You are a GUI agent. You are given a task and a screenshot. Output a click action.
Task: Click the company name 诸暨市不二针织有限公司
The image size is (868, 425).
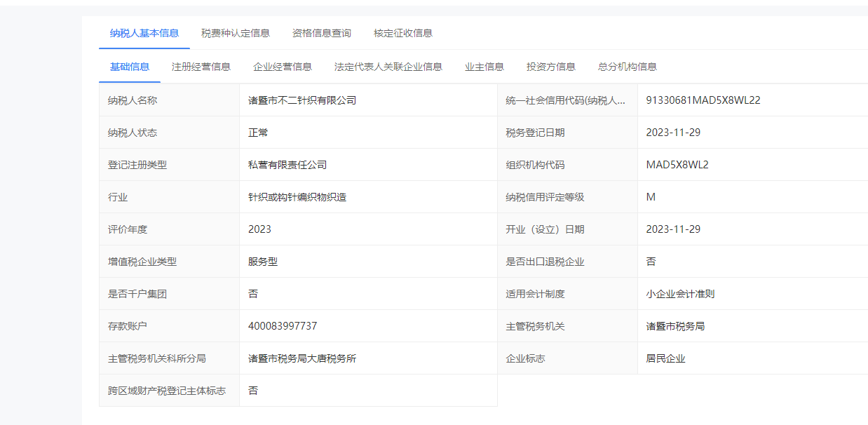click(301, 100)
